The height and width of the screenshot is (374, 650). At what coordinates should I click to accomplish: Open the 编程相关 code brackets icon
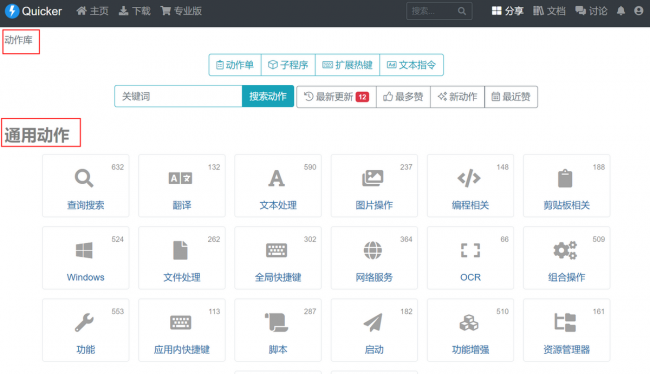[x=469, y=178]
